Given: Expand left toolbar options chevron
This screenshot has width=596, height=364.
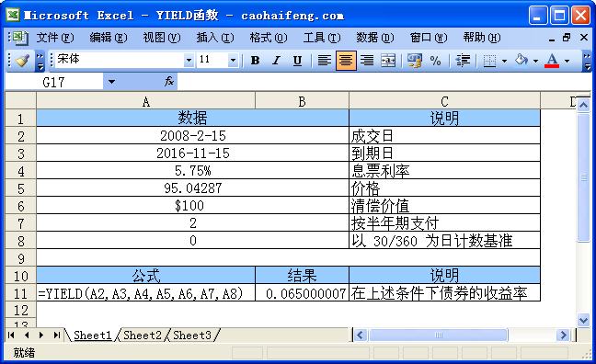Looking at the screenshot, I should tap(40, 61).
